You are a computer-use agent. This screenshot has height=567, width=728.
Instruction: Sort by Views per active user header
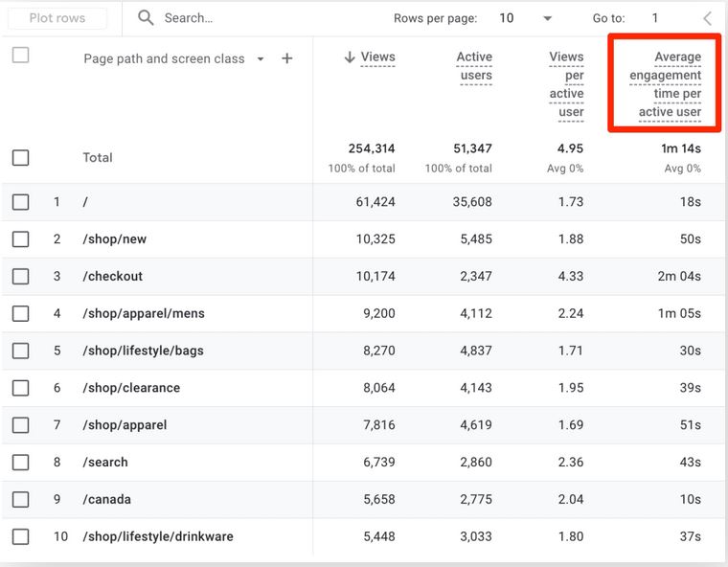[x=566, y=84]
